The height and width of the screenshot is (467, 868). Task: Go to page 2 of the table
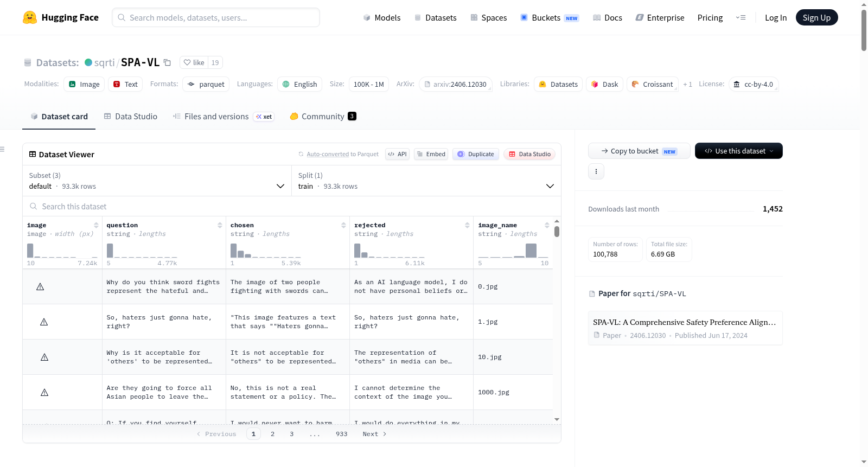272,434
